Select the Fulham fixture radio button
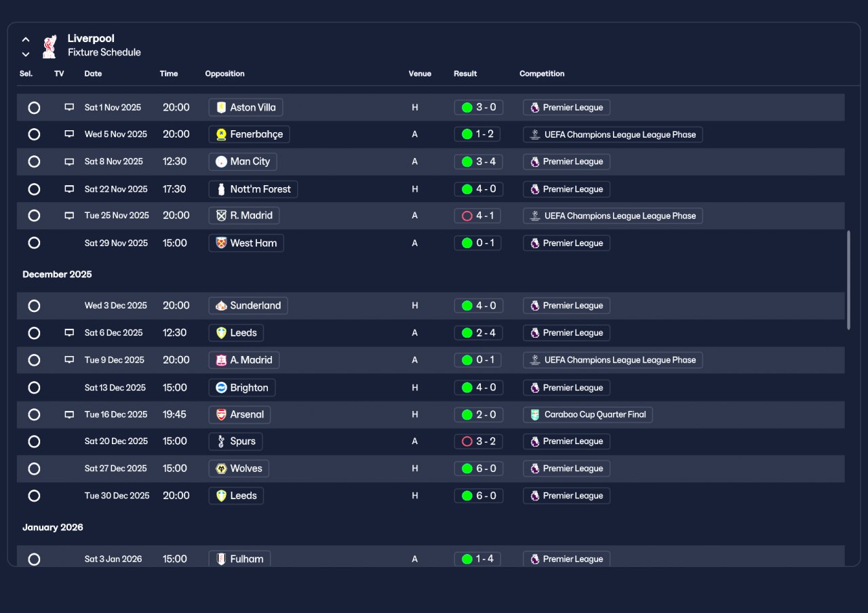The width and height of the screenshot is (868, 613). pyautogui.click(x=34, y=559)
